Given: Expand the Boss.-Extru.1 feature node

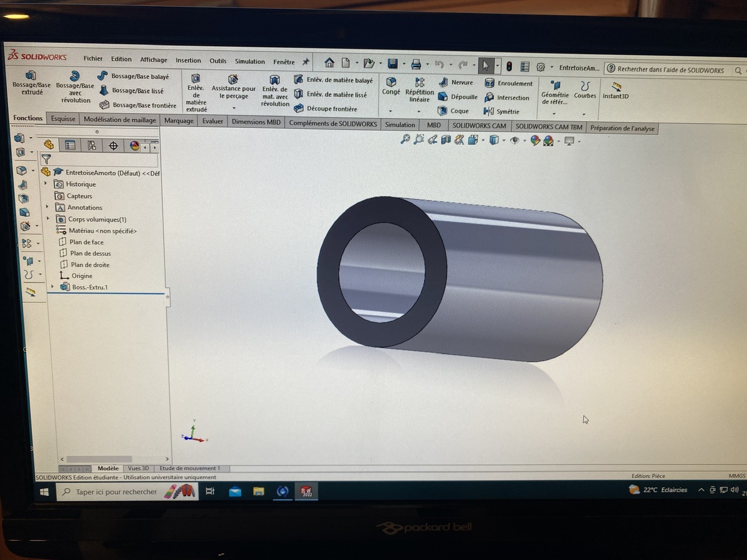Looking at the screenshot, I should pos(53,286).
